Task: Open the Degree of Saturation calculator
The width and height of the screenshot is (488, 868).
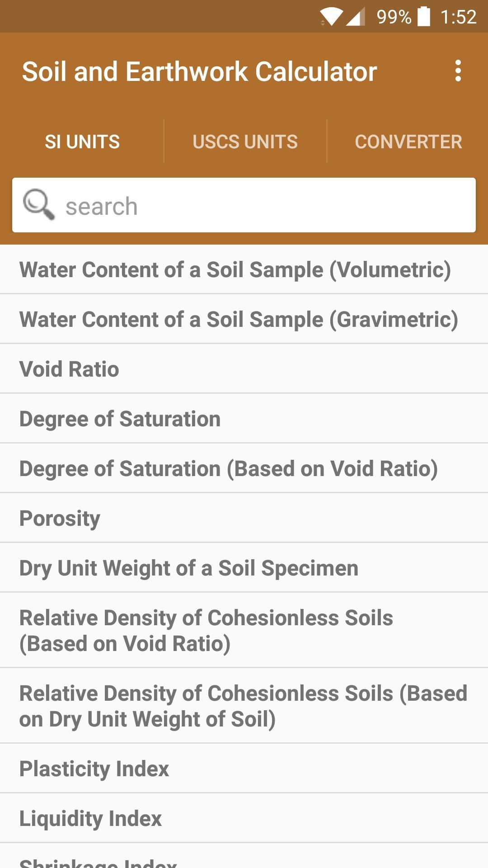Action: [244, 419]
